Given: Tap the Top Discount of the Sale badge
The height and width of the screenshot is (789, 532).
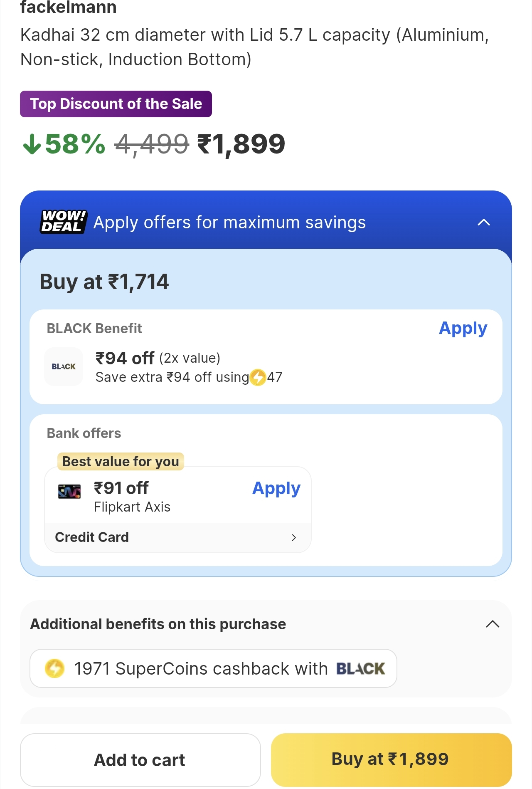Looking at the screenshot, I should (x=116, y=104).
